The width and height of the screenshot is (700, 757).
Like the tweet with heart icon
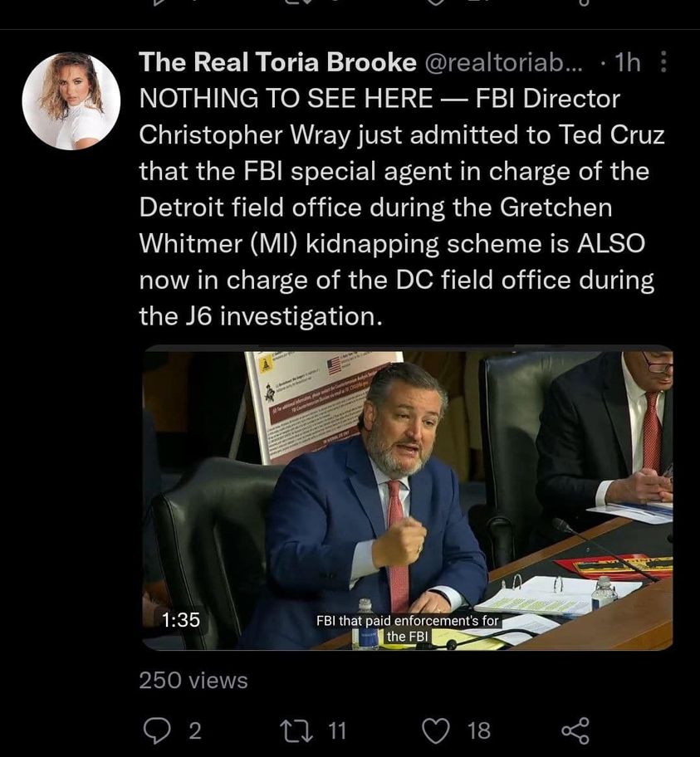[436, 730]
